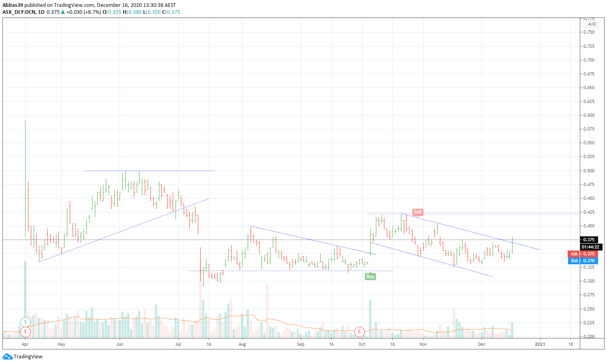Click the E earnings marker near Oct
The image size is (607, 364).
click(359, 332)
